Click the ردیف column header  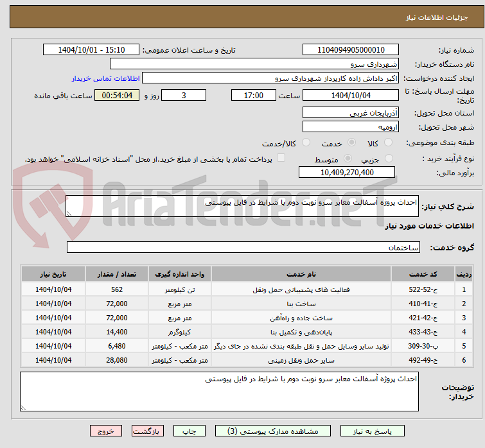(x=464, y=274)
